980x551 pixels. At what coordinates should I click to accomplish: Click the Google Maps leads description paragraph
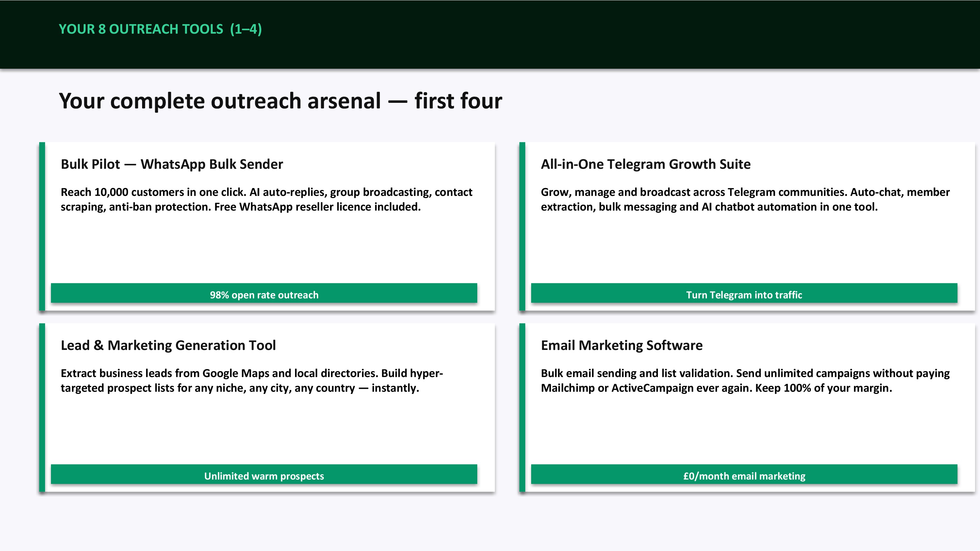pos(251,380)
